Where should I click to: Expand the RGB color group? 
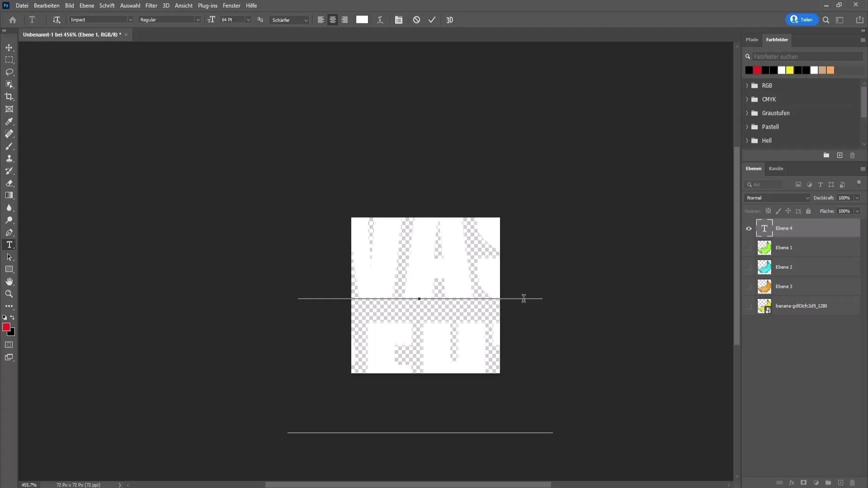tap(747, 85)
